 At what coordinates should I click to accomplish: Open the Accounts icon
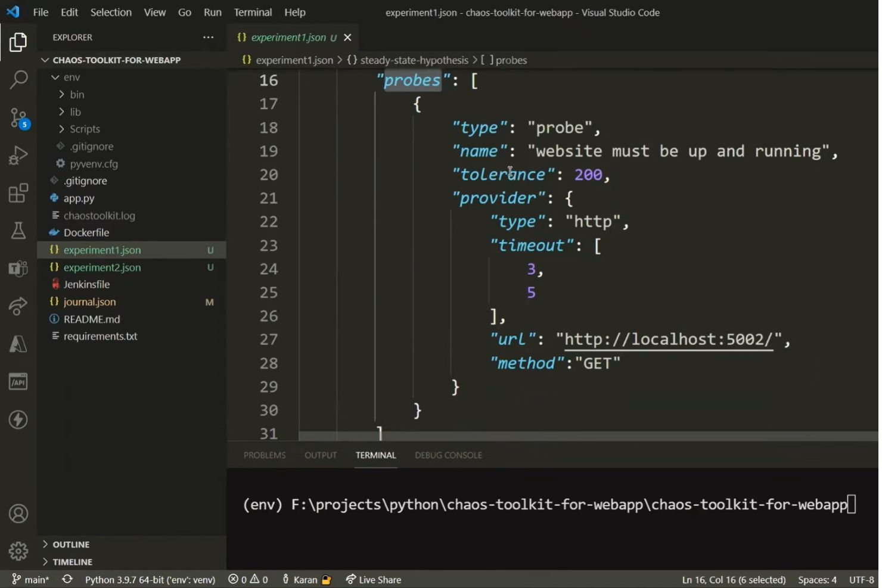[18, 514]
